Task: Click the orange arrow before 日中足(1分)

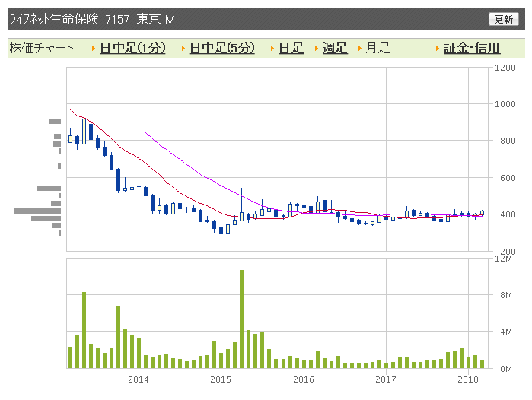Action: pyautogui.click(x=94, y=49)
